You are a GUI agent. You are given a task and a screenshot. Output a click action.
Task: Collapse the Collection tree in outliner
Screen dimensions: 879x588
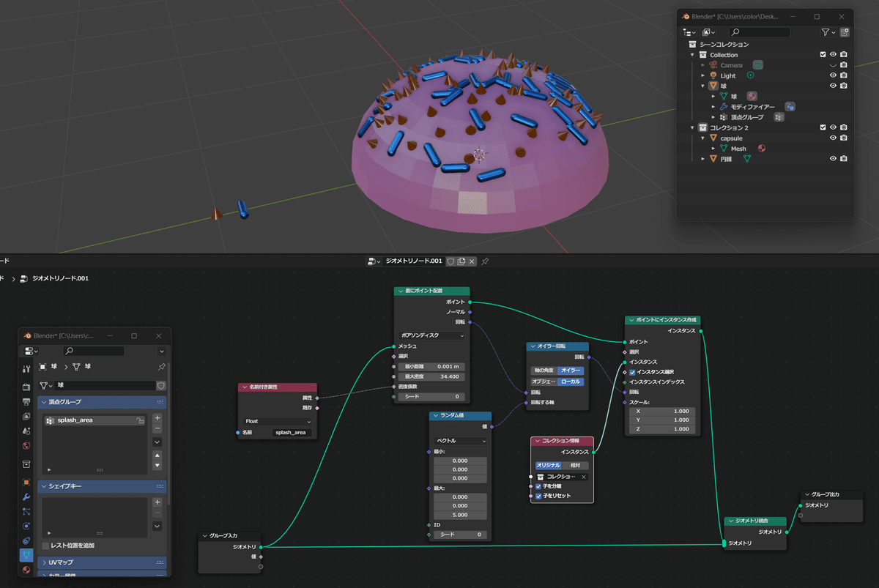click(x=692, y=55)
